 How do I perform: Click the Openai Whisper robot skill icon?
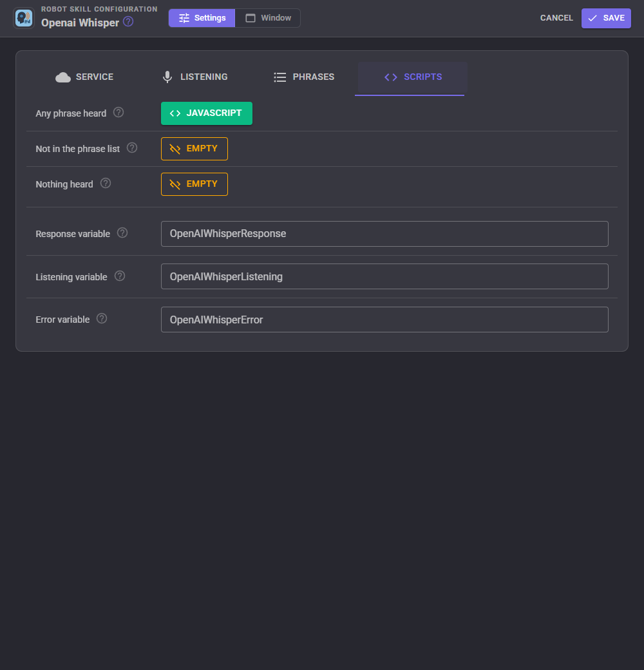[x=24, y=18]
